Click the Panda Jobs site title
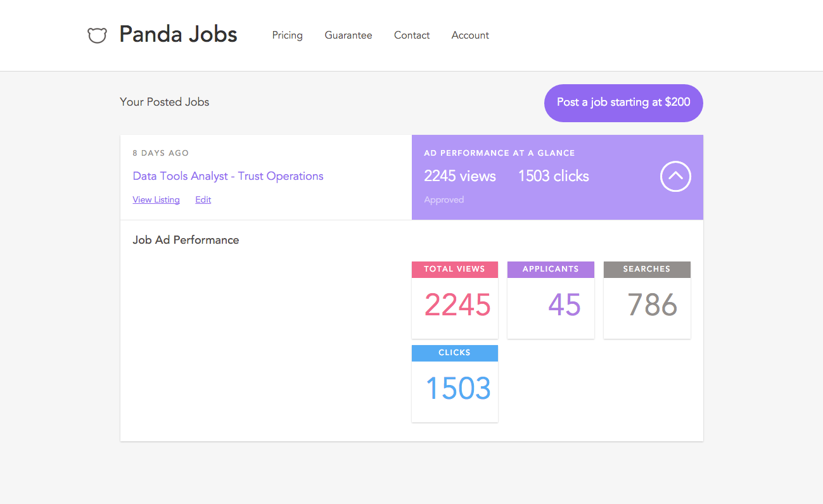 pos(178,35)
